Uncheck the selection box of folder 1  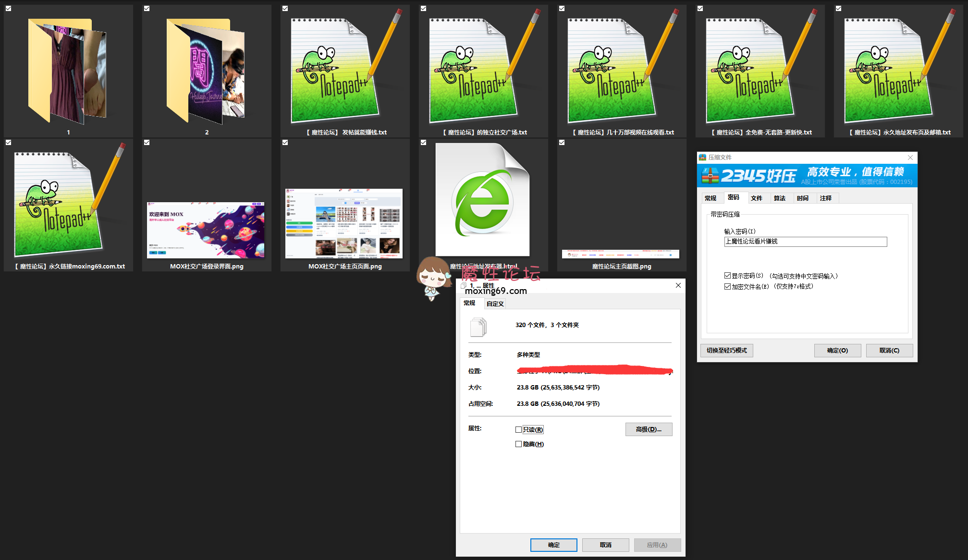(9, 8)
